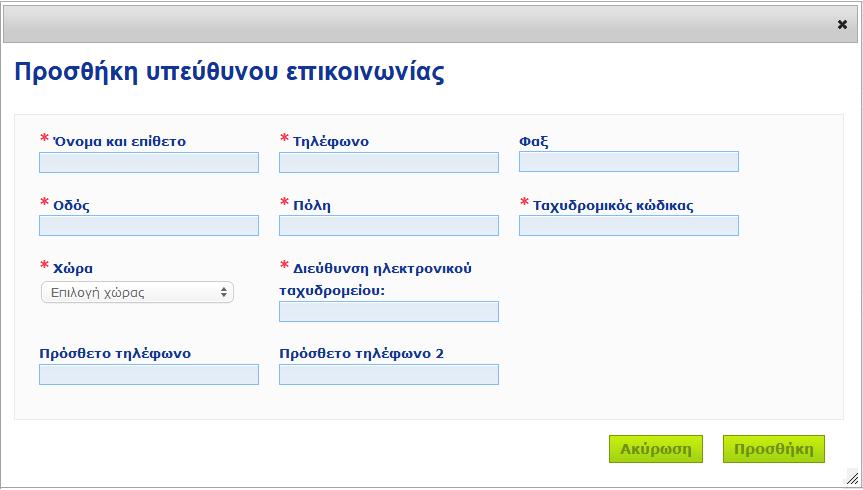
Task: Click the Φαξ label
Action: pos(533,141)
